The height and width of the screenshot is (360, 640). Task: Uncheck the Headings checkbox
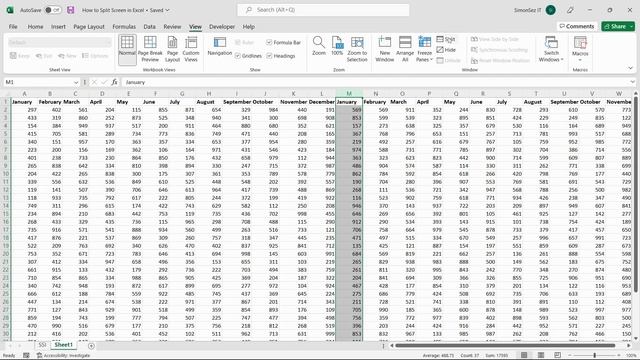tap(269, 56)
